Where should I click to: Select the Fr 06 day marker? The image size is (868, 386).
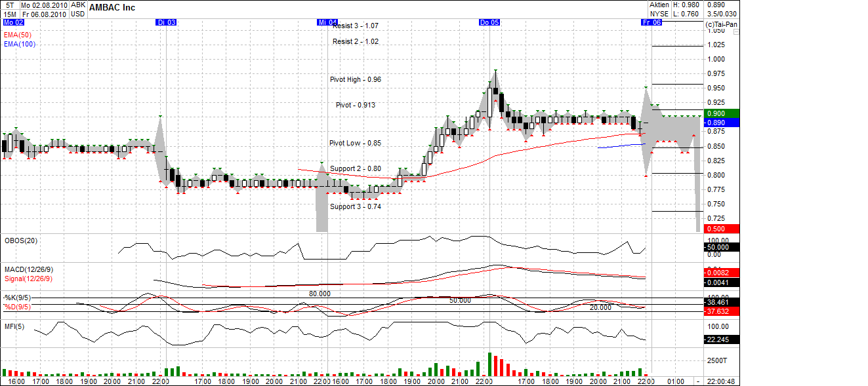[651, 22]
